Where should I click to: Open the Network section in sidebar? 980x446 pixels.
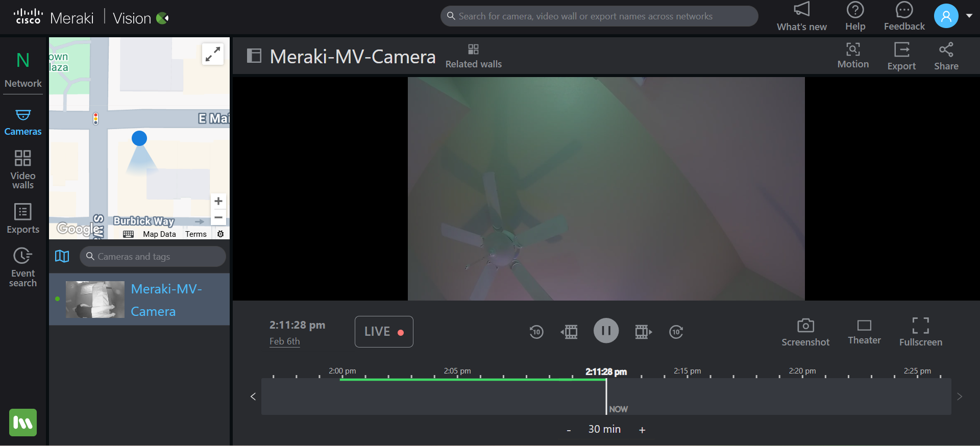23,70
